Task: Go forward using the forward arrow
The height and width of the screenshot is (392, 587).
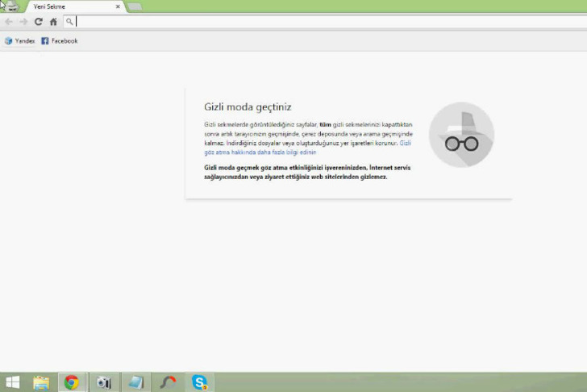Action: point(23,22)
